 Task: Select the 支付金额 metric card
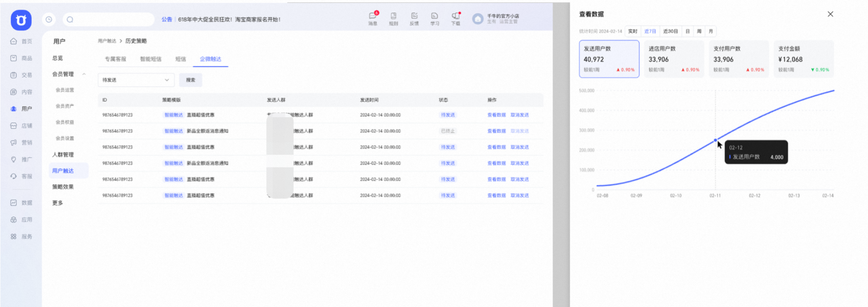tap(804, 59)
